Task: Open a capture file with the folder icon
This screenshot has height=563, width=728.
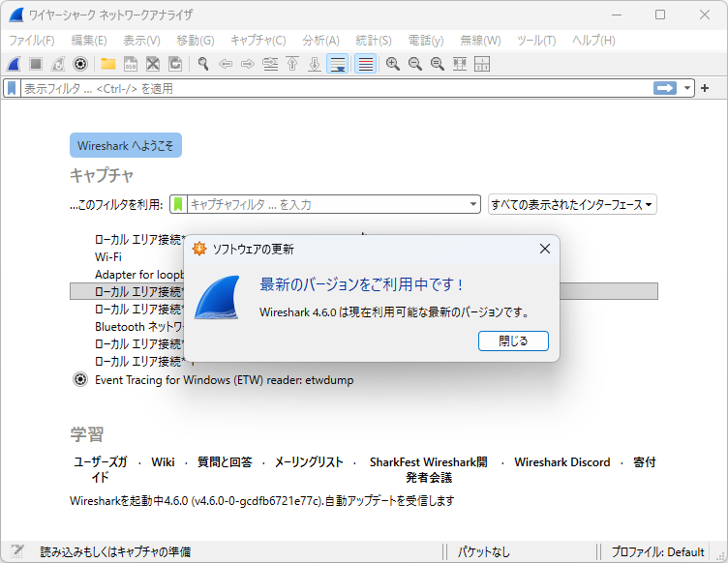Action: (108, 64)
